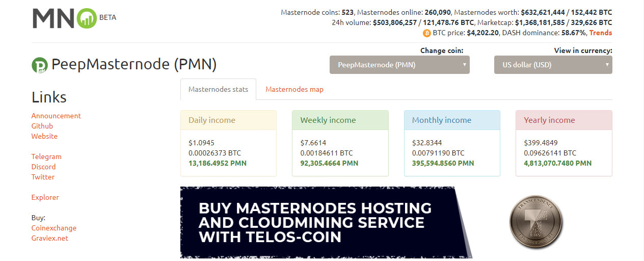Click the orange Bitcoin icon
Screen dimensions: 644x261
[427, 33]
